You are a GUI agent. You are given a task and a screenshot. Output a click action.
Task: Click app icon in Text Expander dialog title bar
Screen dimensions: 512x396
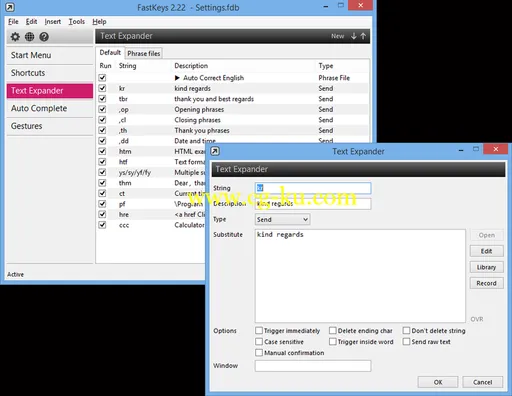click(x=215, y=151)
